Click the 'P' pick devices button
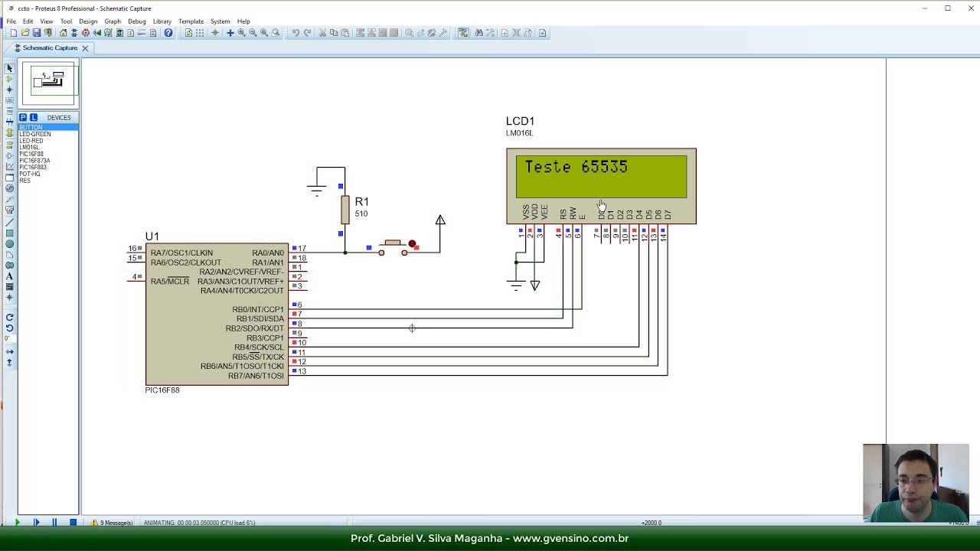 point(23,117)
